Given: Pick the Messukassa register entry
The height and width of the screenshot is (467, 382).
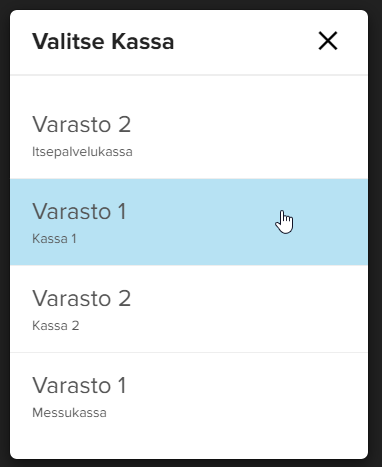Looking at the screenshot, I should (189, 397).
